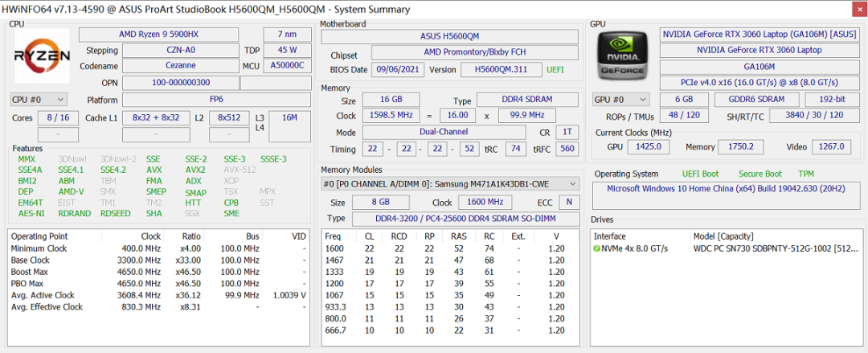Viewport: 868px width, 353px height.
Task: Select the RDSEED feature label
Action: (116, 213)
